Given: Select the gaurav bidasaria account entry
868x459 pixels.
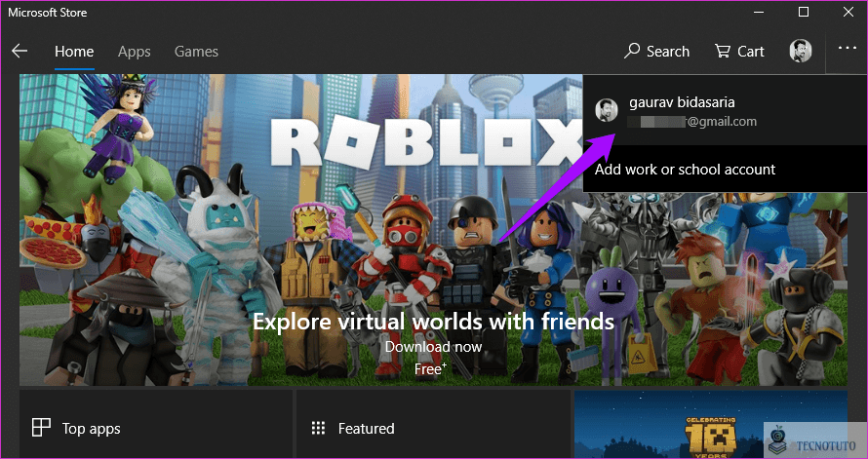Looking at the screenshot, I should pyautogui.click(x=725, y=110).
